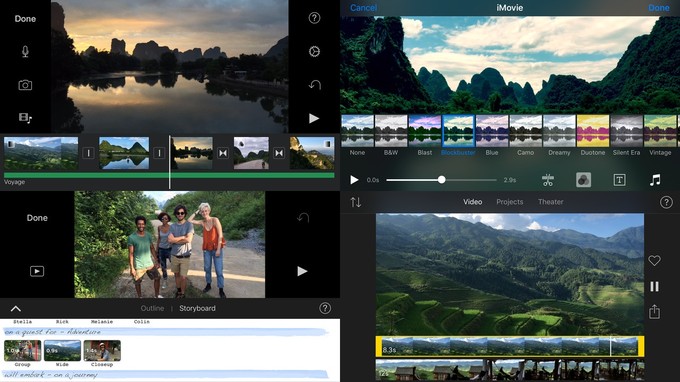Screen dimensions: 680x382
Task: Select the village clip strip below 8.3s
Action: click(510, 370)
